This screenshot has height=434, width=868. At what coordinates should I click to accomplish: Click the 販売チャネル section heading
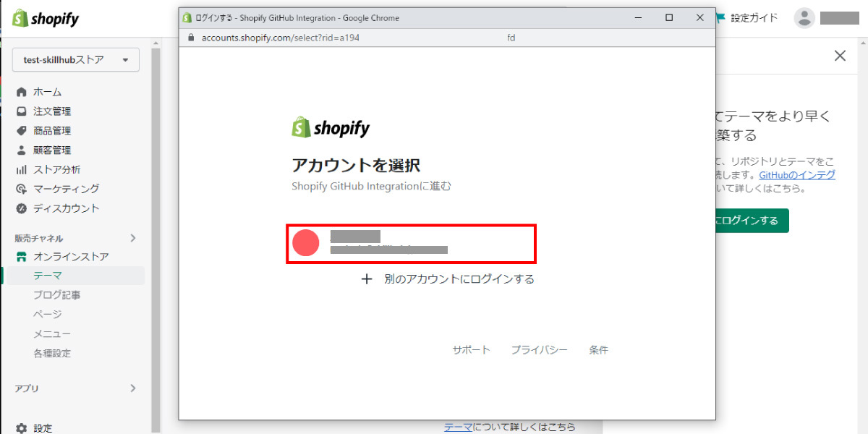[39, 238]
